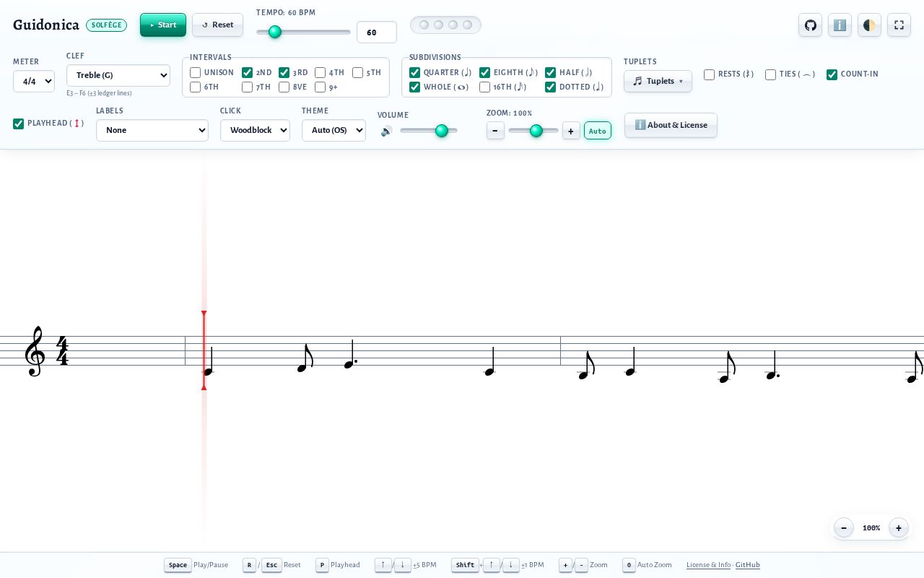Expand the Tuplets menu
This screenshot has width=924, height=578.
pos(658,81)
